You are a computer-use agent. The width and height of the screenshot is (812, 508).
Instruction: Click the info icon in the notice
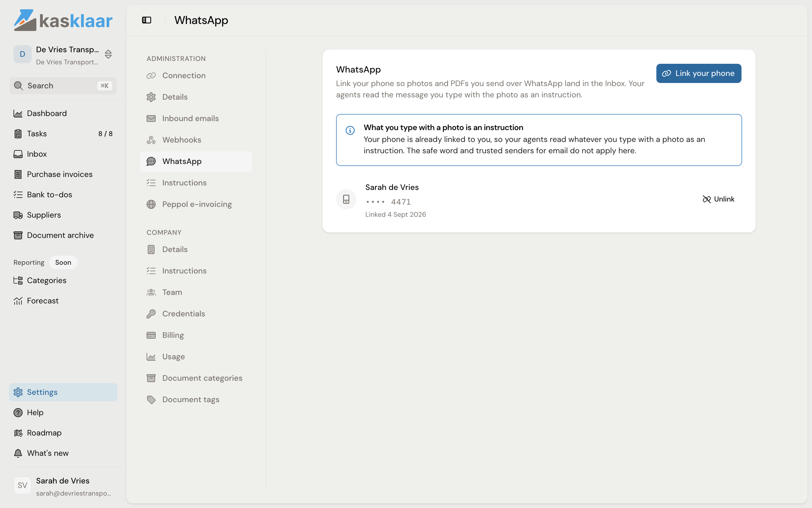tap(350, 130)
